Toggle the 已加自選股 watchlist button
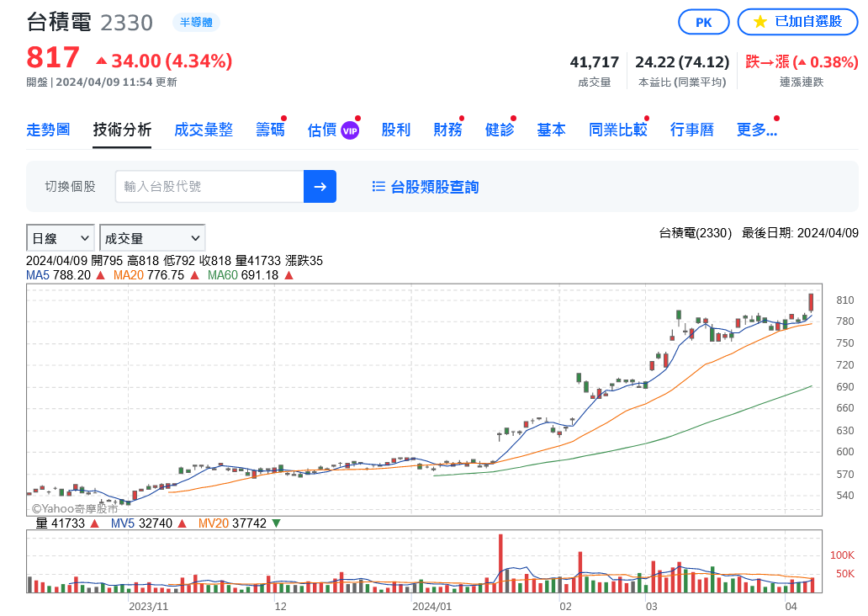This screenshot has height=616, width=868. (797, 22)
